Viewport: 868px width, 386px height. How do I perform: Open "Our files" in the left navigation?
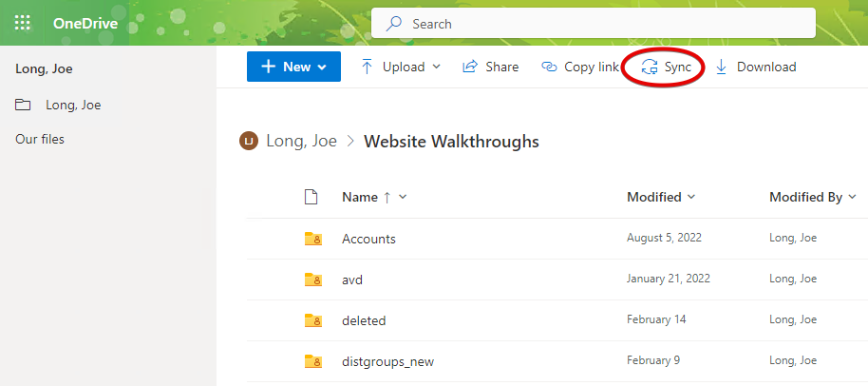click(x=40, y=139)
